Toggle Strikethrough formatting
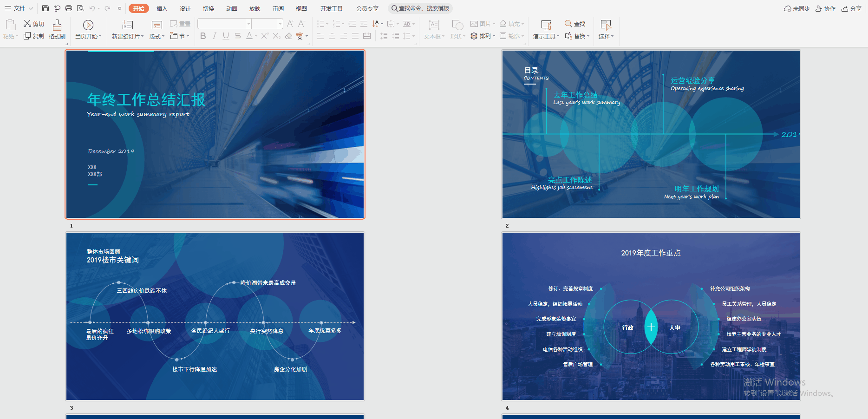 pos(237,36)
